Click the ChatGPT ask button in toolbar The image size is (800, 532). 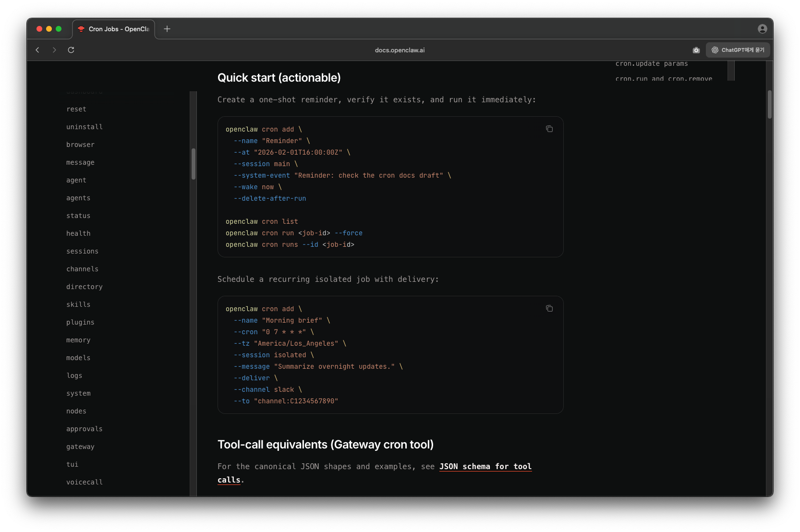click(x=738, y=50)
